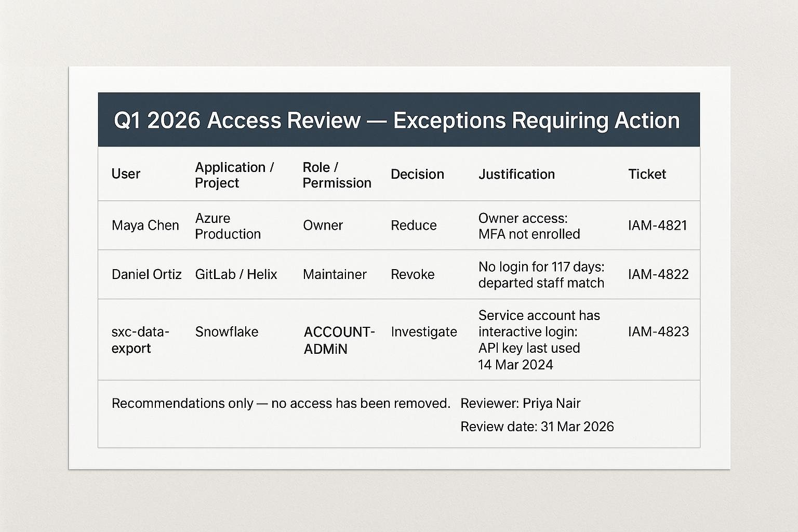798x532 pixels.
Task: Click the "Application / Project" column header
Action: pos(234,175)
